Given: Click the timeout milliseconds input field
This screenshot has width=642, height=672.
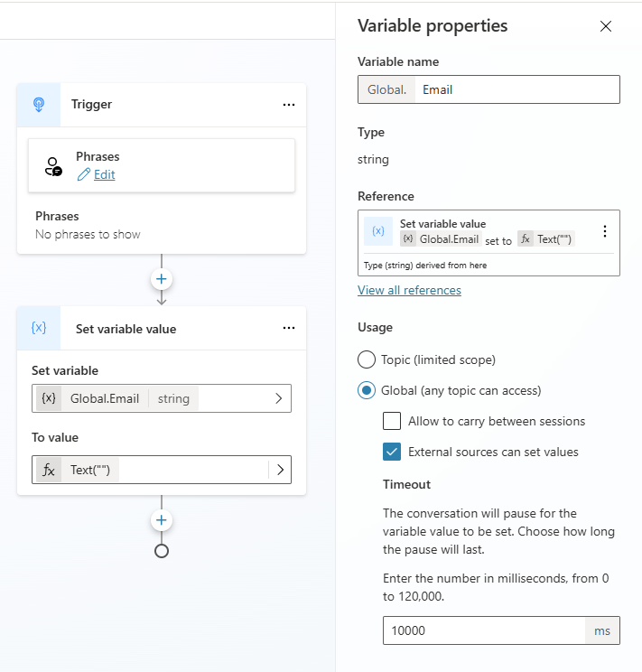Looking at the screenshot, I should pyautogui.click(x=484, y=630).
